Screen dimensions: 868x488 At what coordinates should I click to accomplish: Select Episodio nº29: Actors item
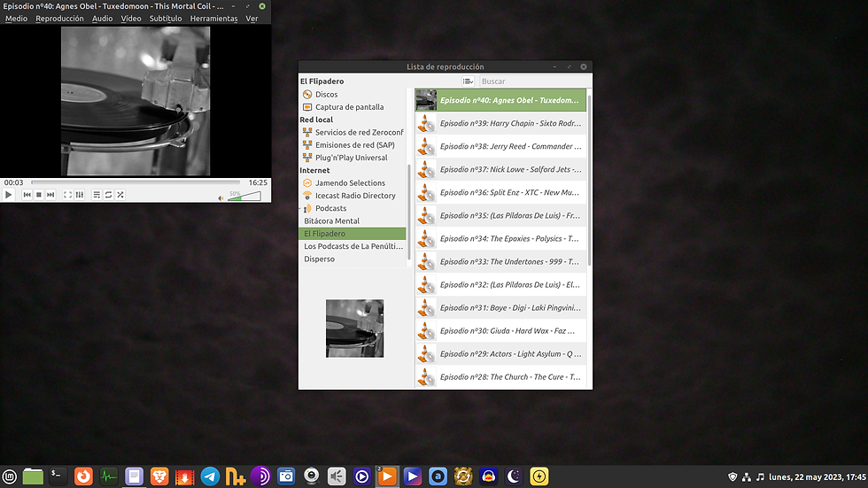click(x=500, y=354)
